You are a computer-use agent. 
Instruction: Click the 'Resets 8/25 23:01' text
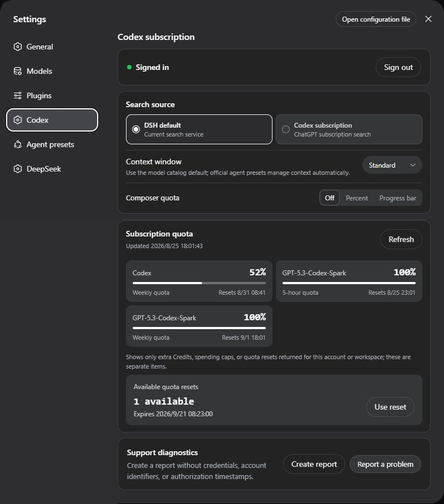tap(392, 293)
